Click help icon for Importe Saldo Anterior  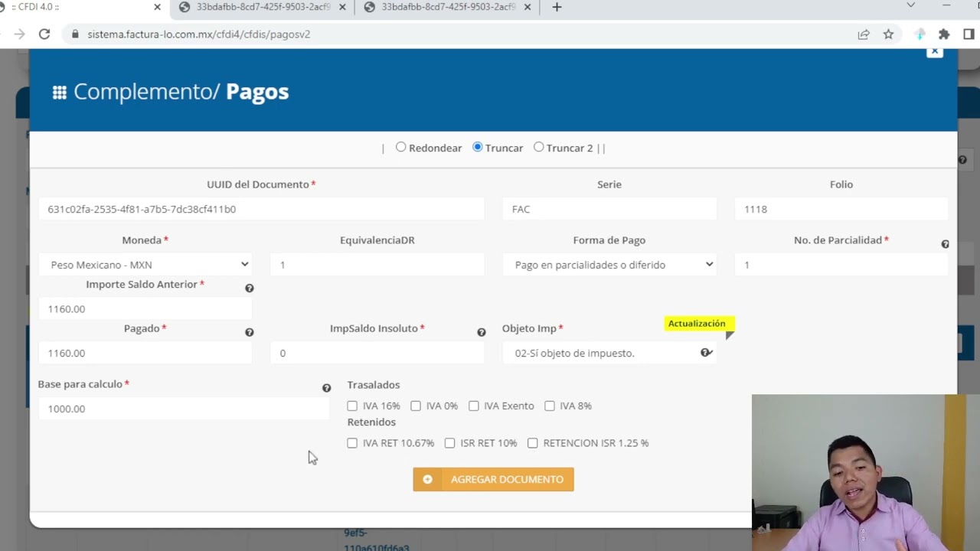point(249,289)
